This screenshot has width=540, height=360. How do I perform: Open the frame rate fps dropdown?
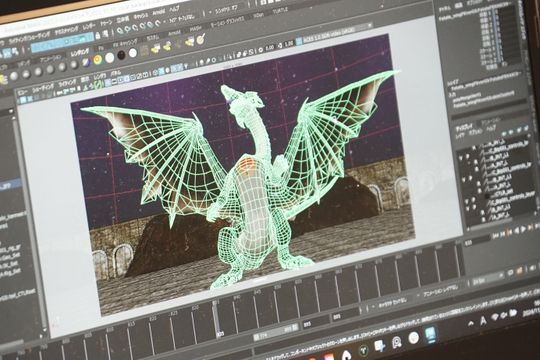point(488,279)
